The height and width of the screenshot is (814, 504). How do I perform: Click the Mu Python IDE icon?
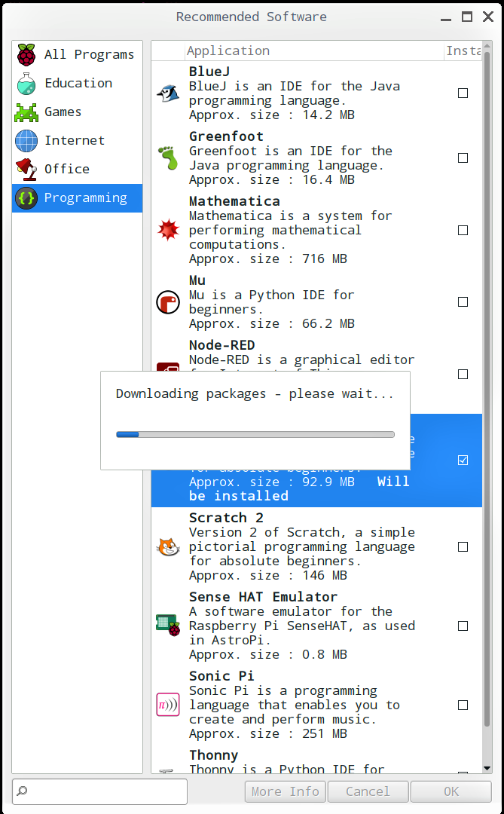[168, 302]
